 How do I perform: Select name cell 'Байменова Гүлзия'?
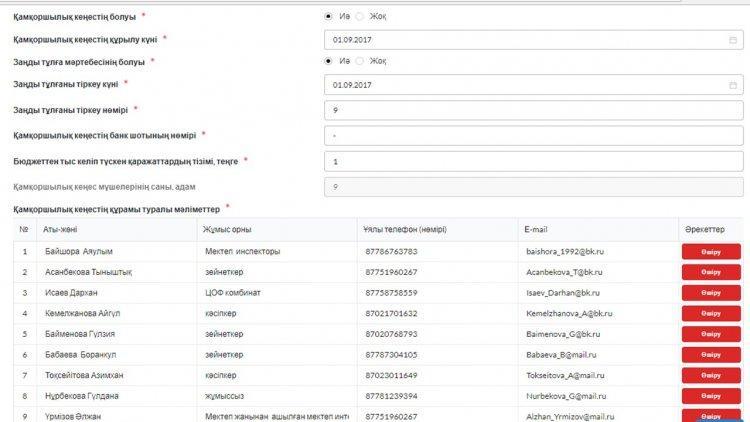pos(116,334)
